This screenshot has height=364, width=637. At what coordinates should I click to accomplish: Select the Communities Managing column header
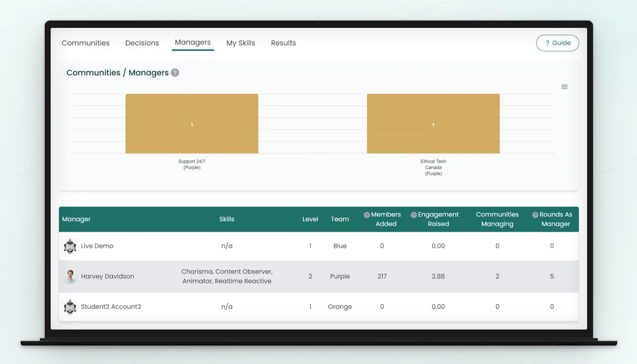[x=497, y=219]
